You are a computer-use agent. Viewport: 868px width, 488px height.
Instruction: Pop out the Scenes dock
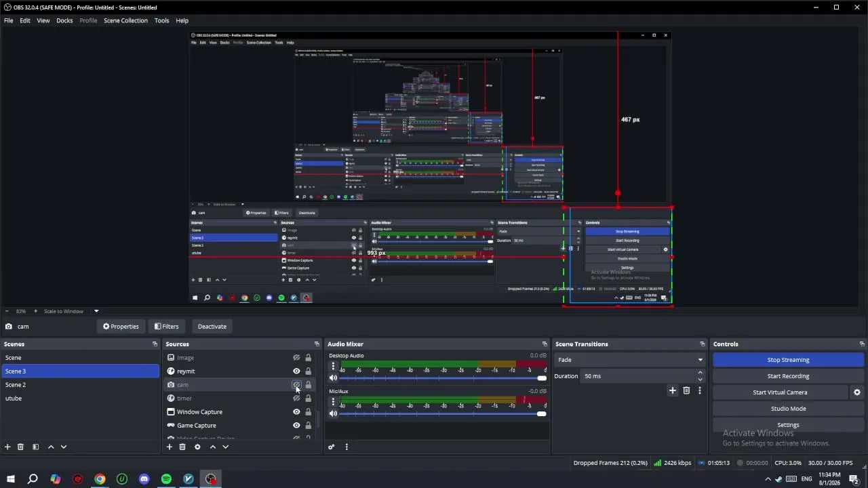pos(155,344)
